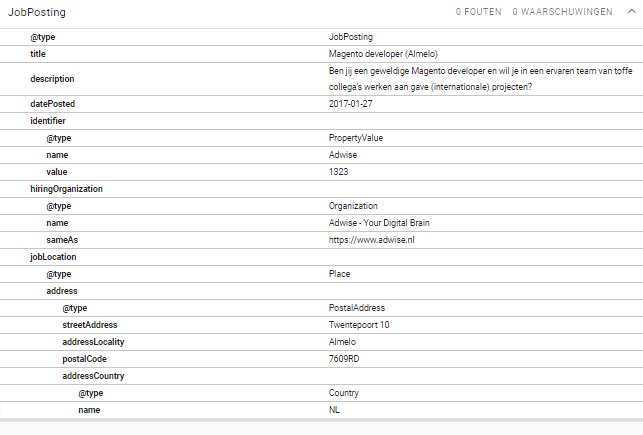
Task: Click the addressCountry property row
Action: [93, 376]
